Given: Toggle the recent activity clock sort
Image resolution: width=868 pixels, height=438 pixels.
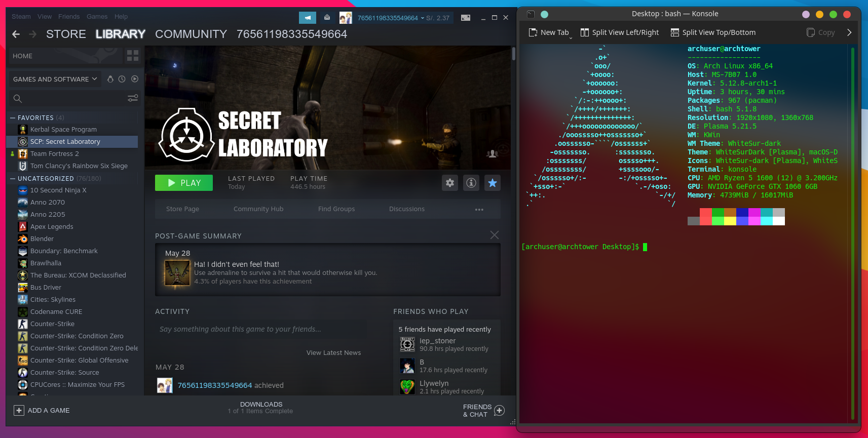Looking at the screenshot, I should [x=122, y=79].
